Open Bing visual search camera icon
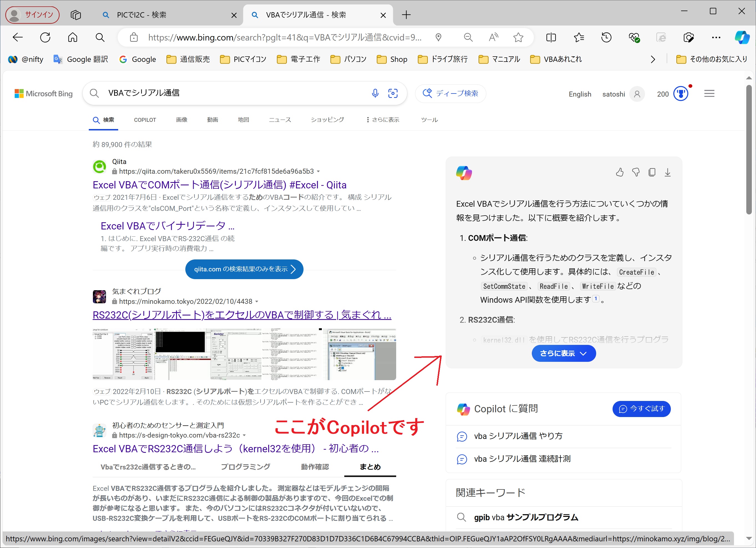The width and height of the screenshot is (756, 548). click(x=393, y=93)
